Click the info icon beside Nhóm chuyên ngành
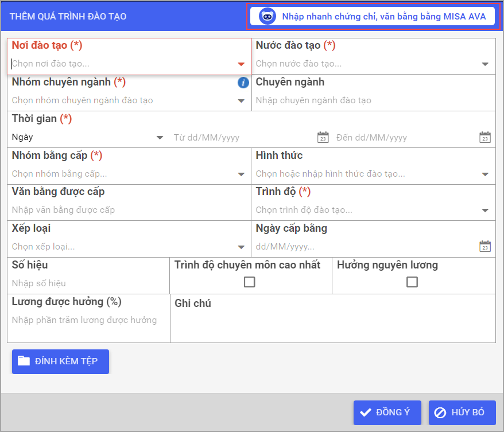 [243, 83]
